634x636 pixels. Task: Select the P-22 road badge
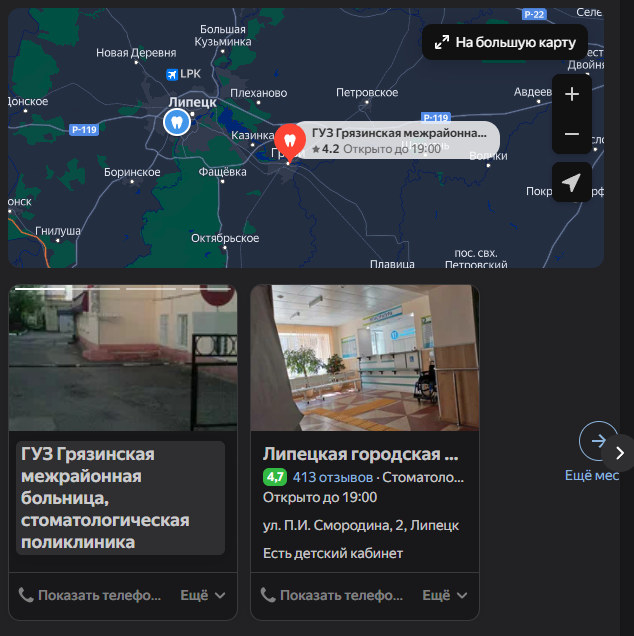(534, 14)
